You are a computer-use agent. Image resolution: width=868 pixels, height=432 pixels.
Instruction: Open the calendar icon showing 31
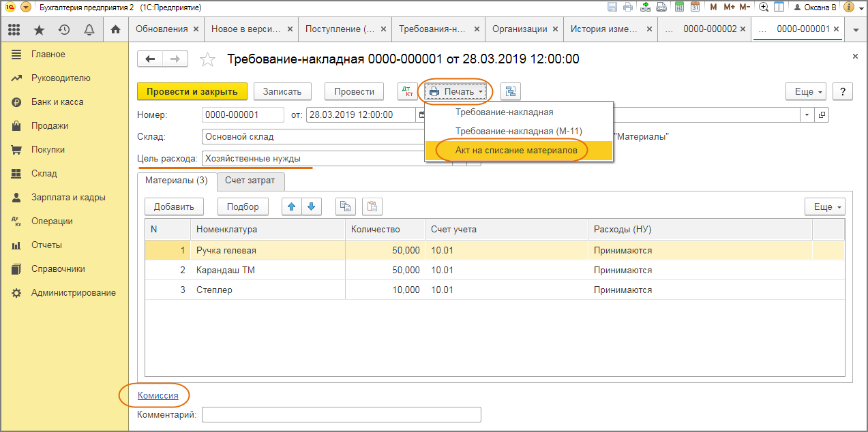[694, 7]
